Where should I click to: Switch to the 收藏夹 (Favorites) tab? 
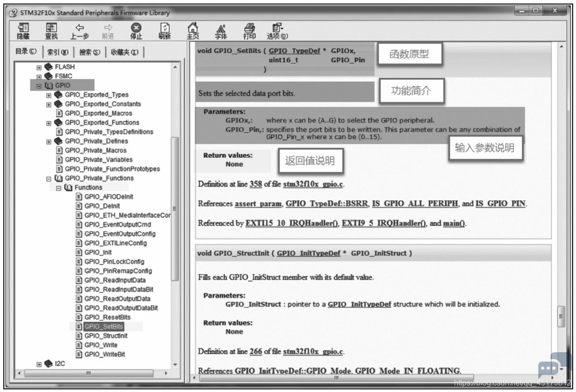124,52
